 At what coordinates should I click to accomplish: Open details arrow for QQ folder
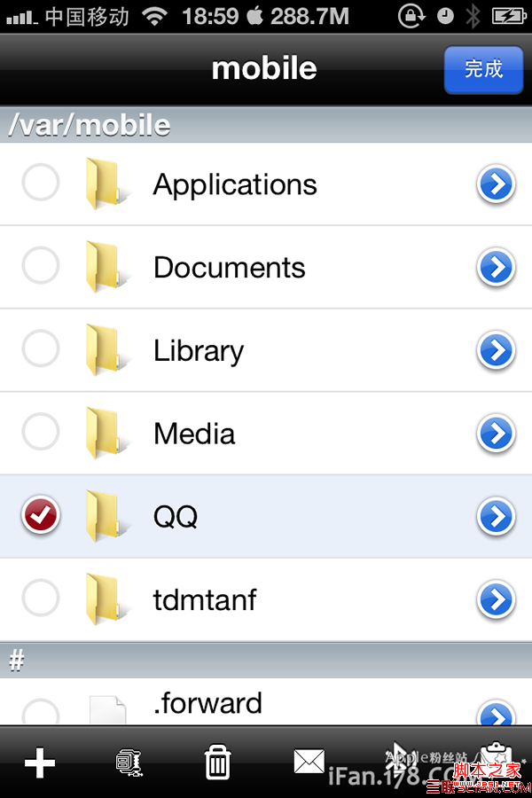(x=496, y=516)
